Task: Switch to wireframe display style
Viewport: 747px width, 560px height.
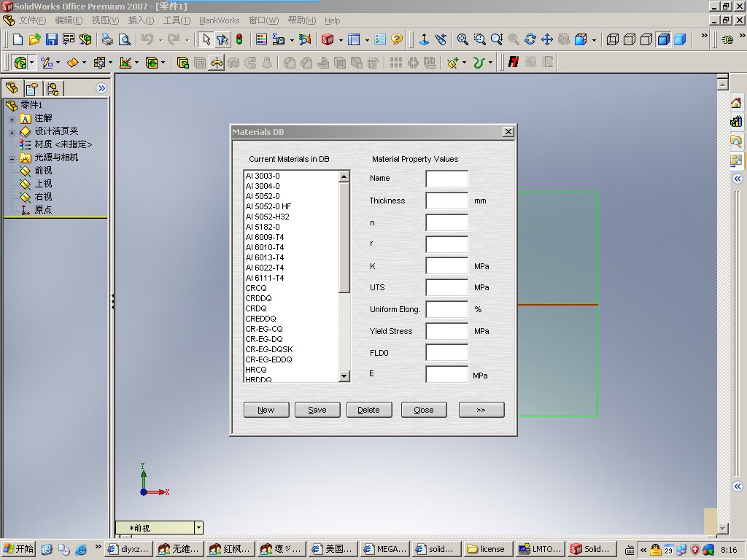Action: [x=613, y=39]
